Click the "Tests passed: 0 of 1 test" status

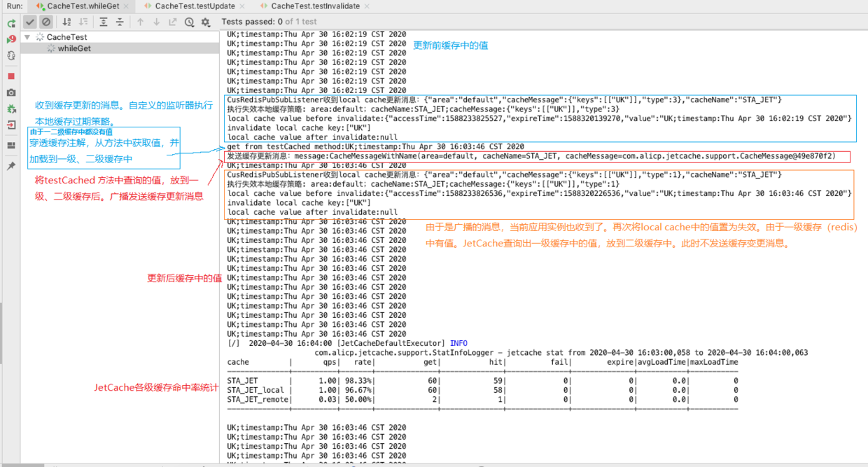tap(269, 22)
